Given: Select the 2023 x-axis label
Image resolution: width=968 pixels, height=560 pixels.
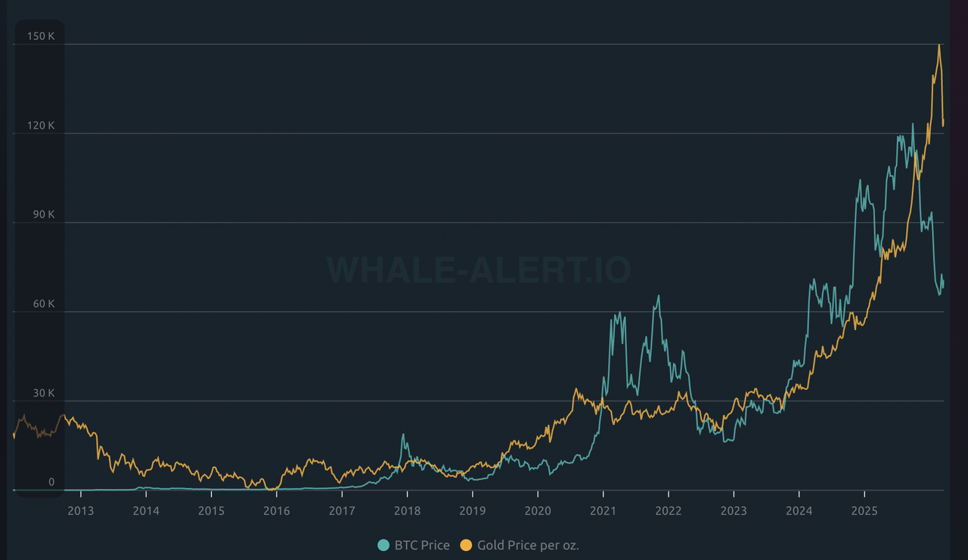Looking at the screenshot, I should [x=734, y=511].
